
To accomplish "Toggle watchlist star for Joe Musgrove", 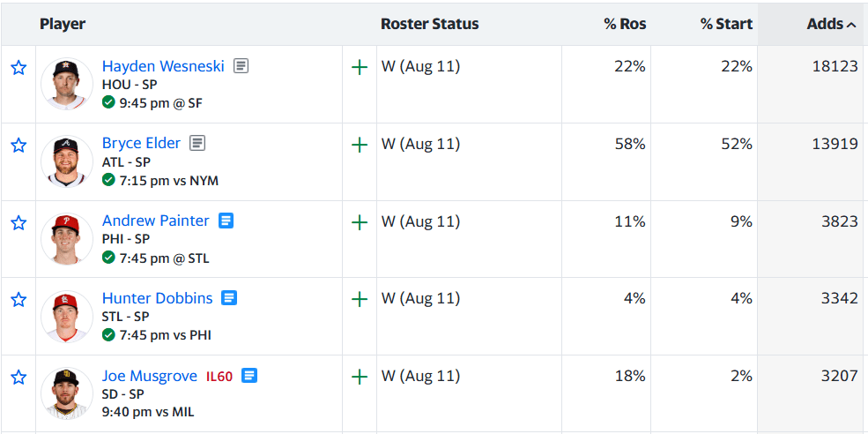I will tap(19, 378).
